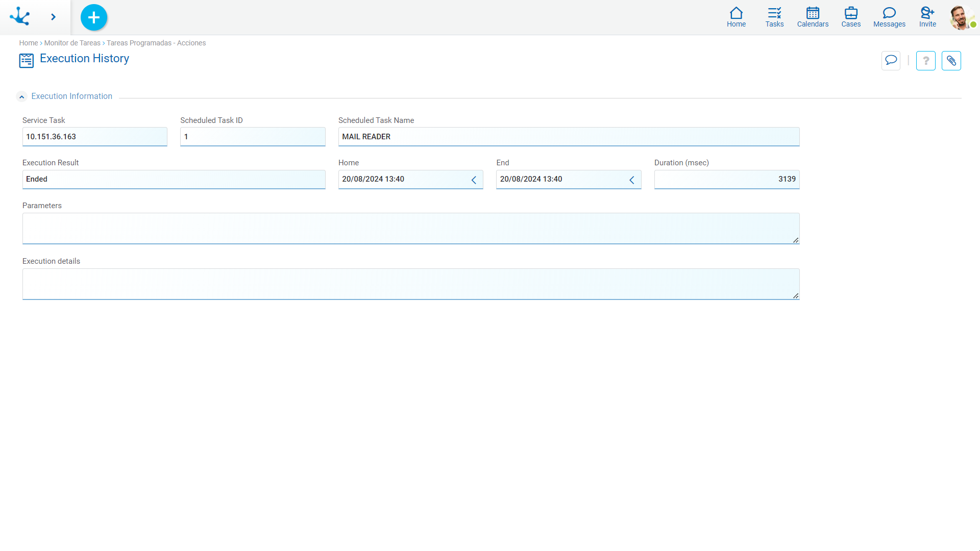Open the Calendars icon
The image size is (980, 551).
(812, 17)
